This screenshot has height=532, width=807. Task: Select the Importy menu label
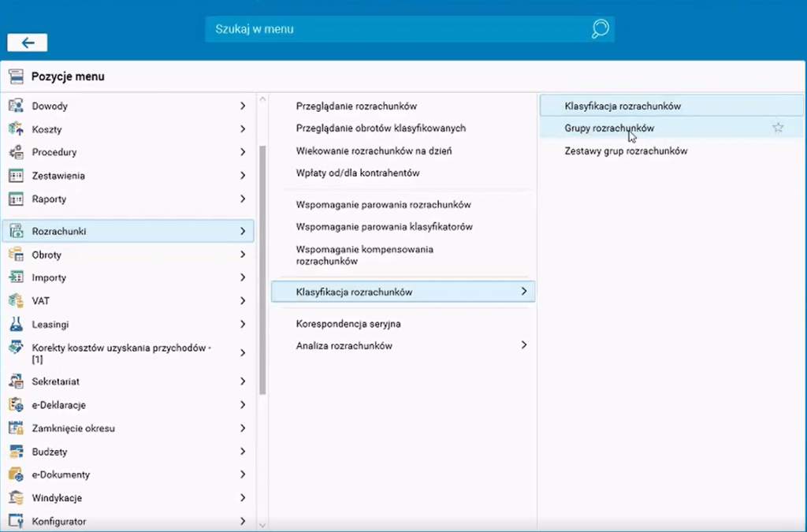[x=49, y=278]
